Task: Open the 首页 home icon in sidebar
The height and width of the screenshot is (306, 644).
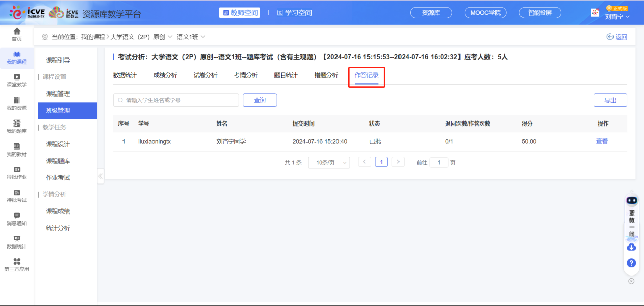Action: pos(17,35)
